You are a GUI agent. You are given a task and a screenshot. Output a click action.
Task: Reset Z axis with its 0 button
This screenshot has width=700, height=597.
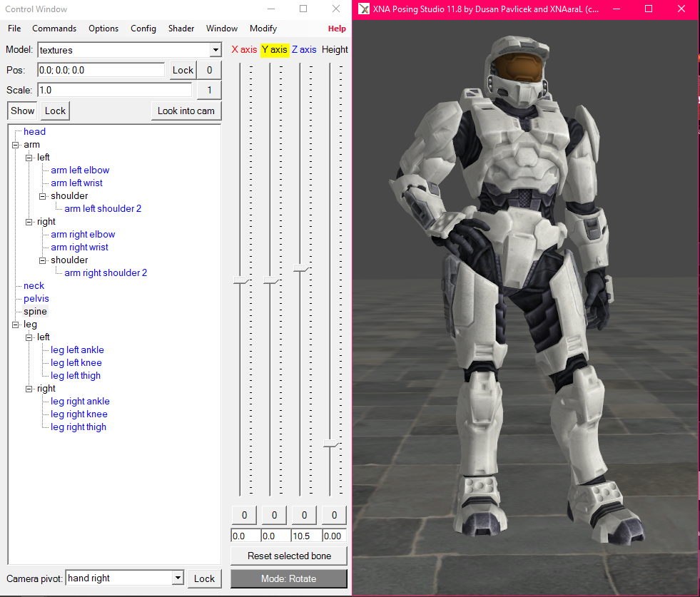point(304,515)
